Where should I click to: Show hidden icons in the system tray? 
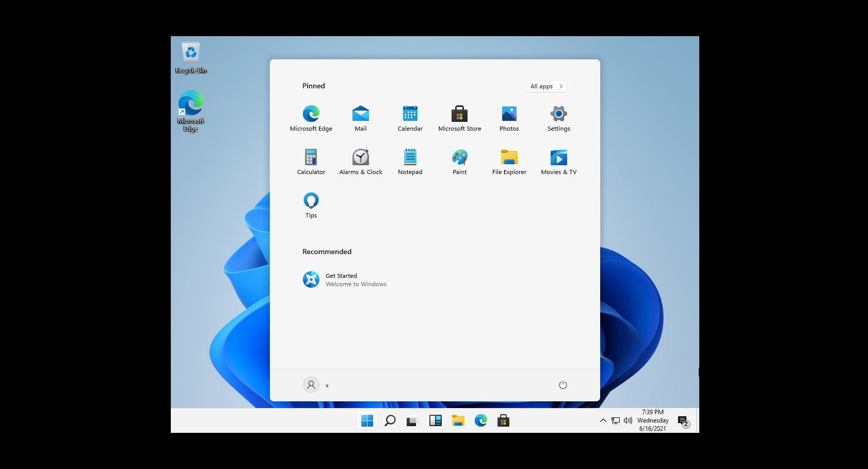pyautogui.click(x=603, y=420)
